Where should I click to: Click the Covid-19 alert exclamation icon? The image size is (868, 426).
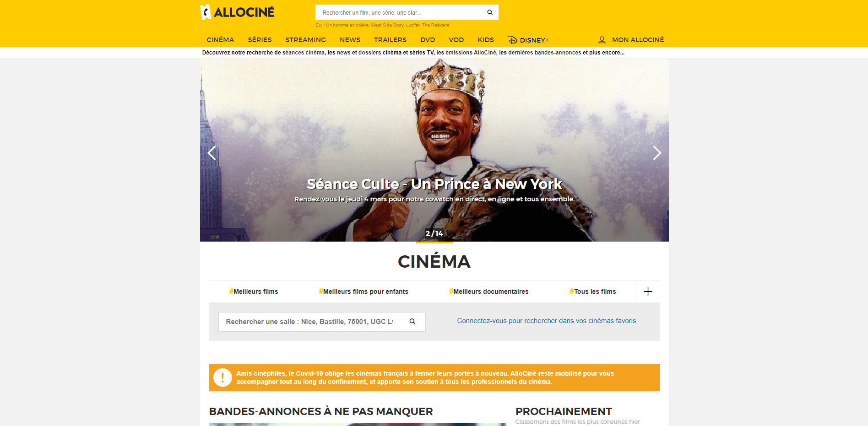point(222,377)
